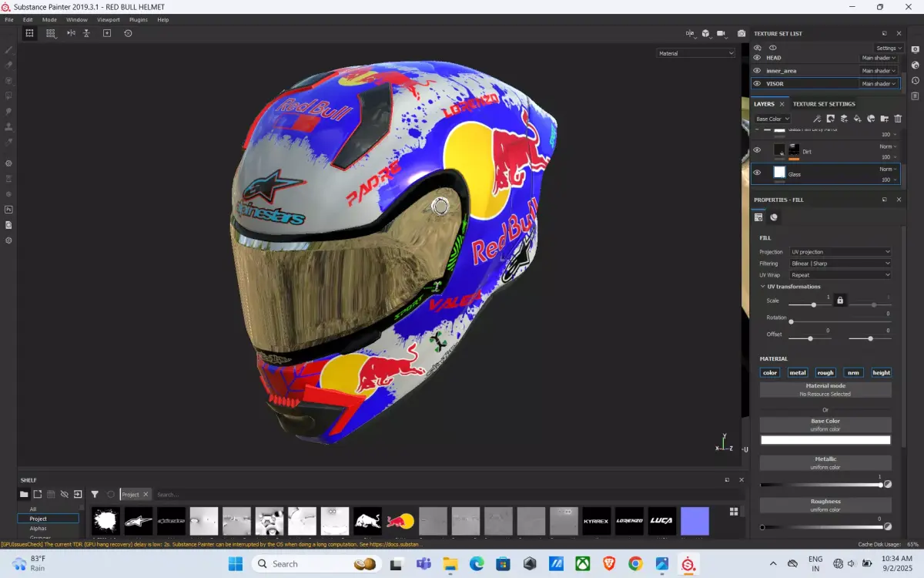Switch to Texture Set Settings tab
The width and height of the screenshot is (924, 578).
click(824, 104)
